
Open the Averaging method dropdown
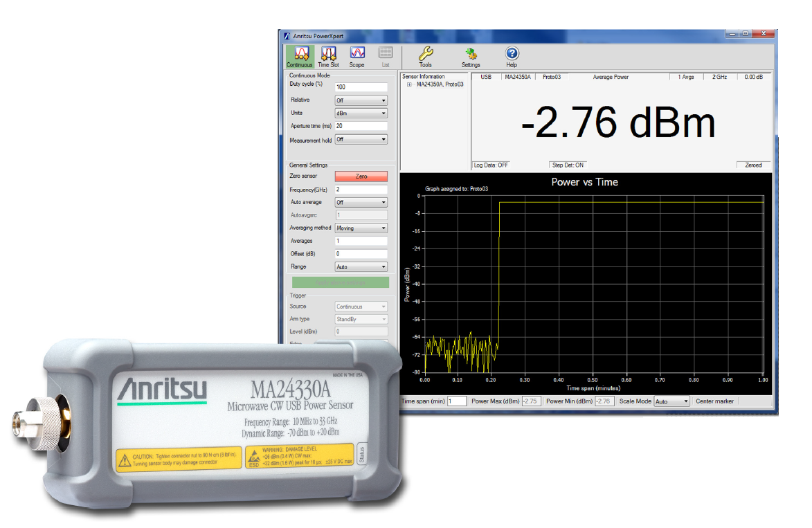[x=361, y=228]
